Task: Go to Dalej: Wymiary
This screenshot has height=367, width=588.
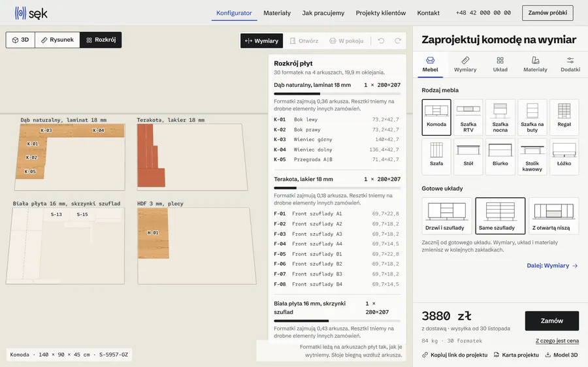Action: click(552, 265)
